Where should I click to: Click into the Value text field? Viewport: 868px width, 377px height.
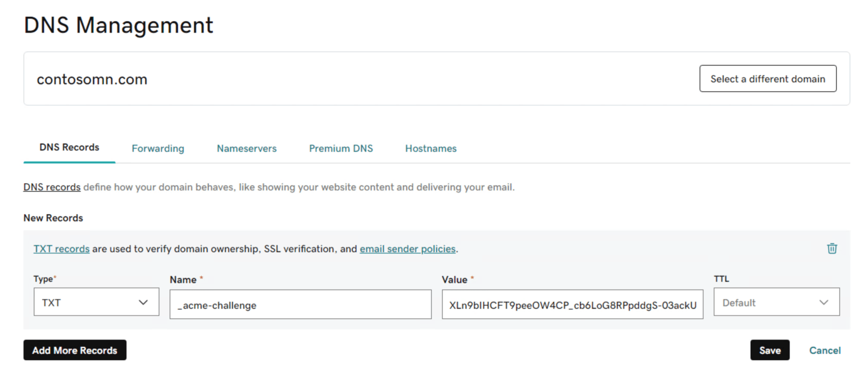coord(572,305)
